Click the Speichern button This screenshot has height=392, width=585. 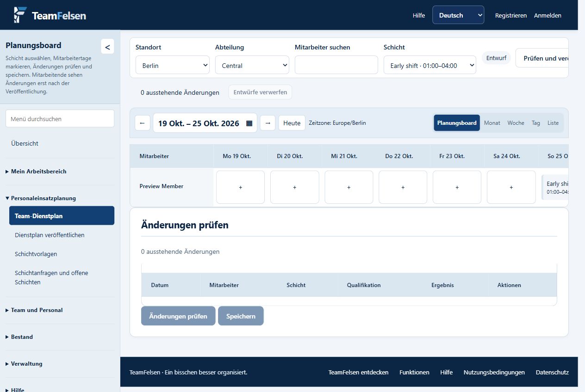241,316
